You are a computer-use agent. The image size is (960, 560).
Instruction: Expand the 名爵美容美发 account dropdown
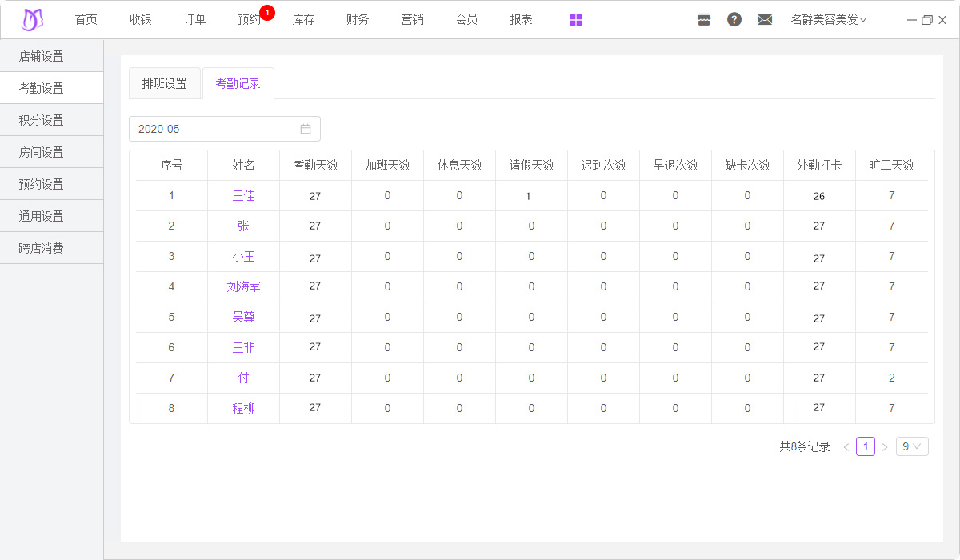coord(828,20)
